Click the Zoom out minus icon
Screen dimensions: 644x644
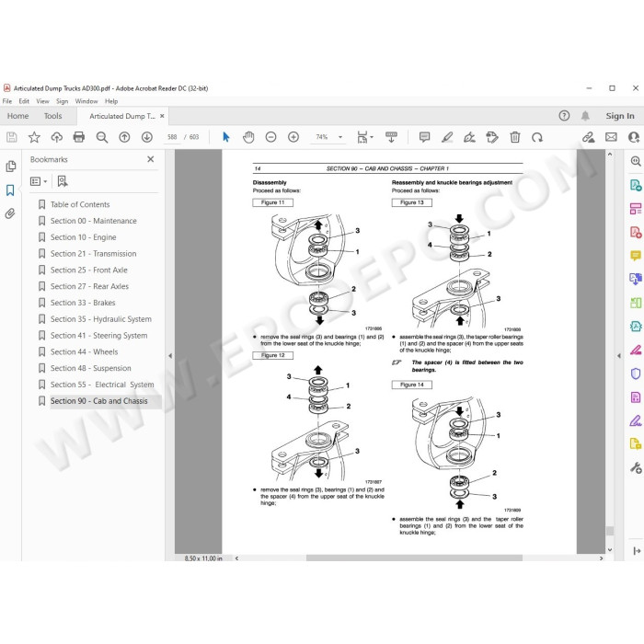pyautogui.click(x=270, y=137)
